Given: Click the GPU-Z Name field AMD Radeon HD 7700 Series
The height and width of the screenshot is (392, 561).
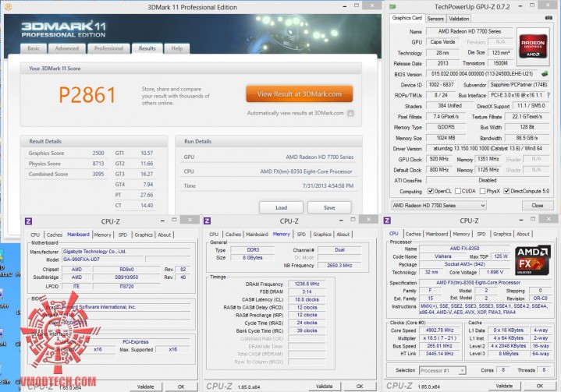Looking at the screenshot, I should pyautogui.click(x=469, y=31).
